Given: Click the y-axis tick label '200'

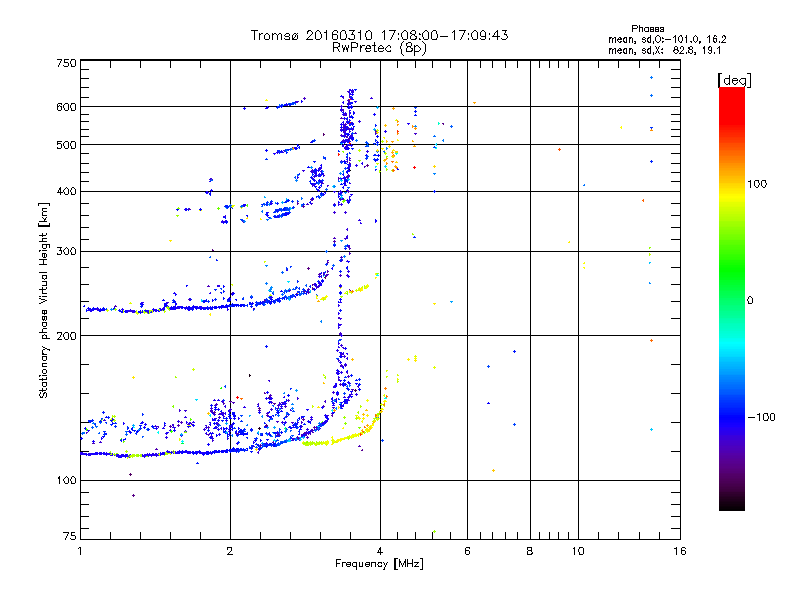Looking at the screenshot, I should pyautogui.click(x=66, y=336).
